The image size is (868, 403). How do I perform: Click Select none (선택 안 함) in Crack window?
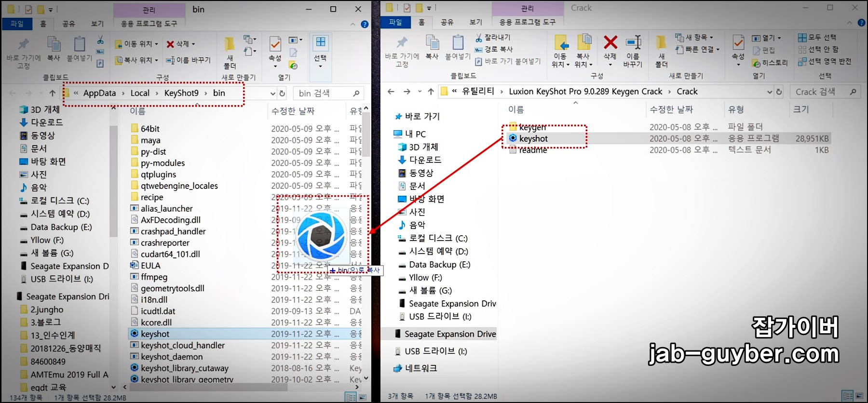[818, 49]
